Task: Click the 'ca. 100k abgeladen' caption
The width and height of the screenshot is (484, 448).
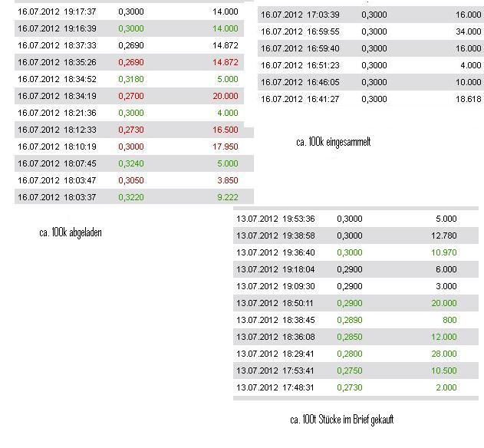Action: [x=70, y=232]
